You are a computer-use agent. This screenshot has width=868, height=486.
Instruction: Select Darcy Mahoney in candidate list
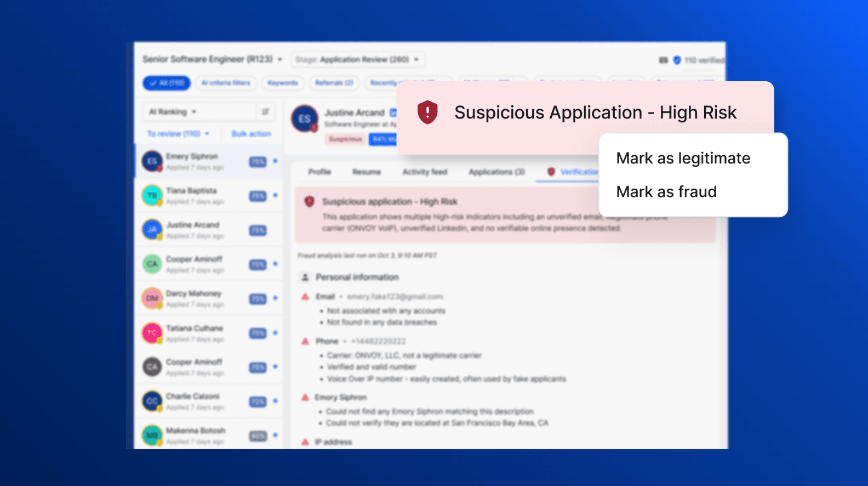coord(209,298)
